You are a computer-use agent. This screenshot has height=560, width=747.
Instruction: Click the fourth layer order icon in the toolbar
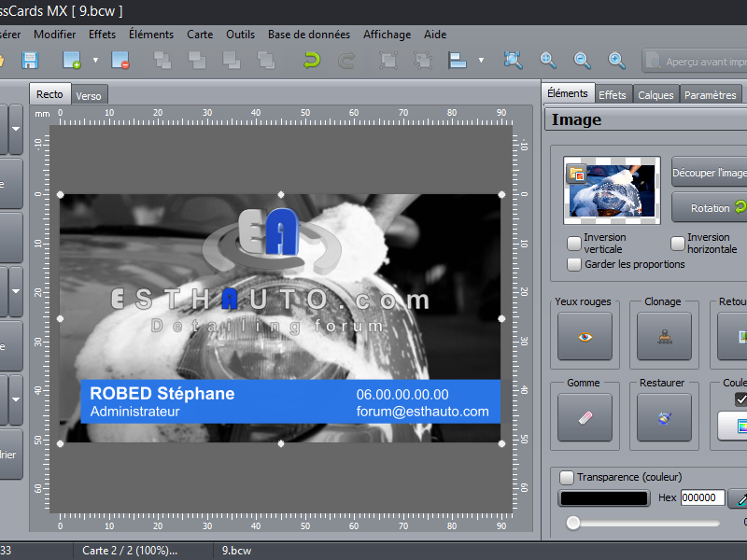266,61
